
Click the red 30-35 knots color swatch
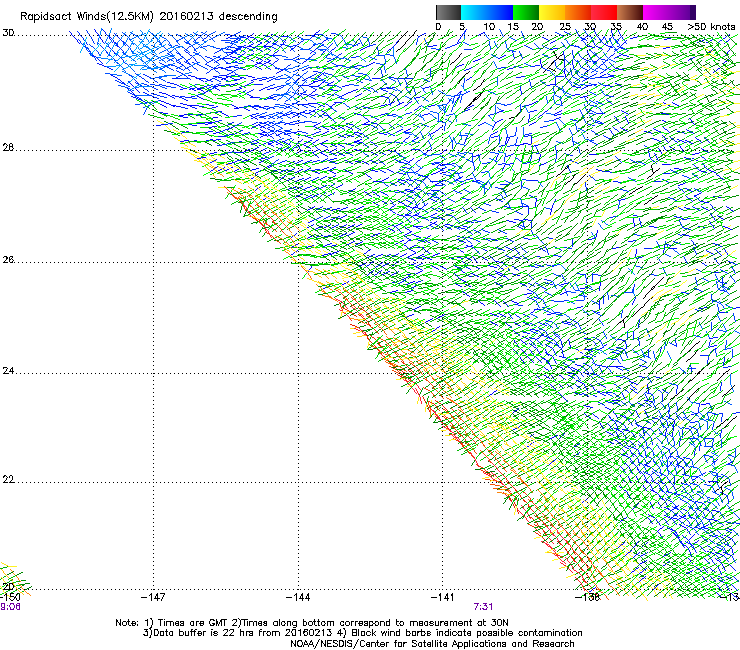(x=604, y=12)
